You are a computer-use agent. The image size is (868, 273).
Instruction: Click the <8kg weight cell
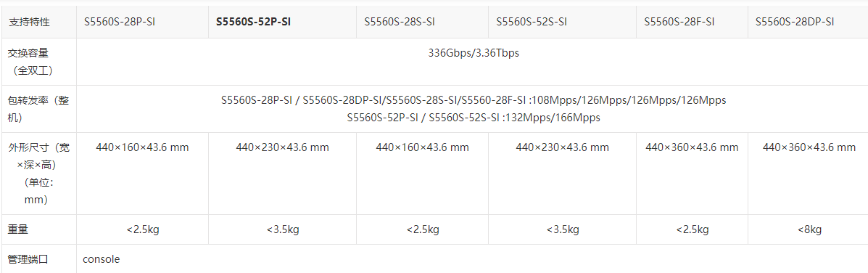809,229
